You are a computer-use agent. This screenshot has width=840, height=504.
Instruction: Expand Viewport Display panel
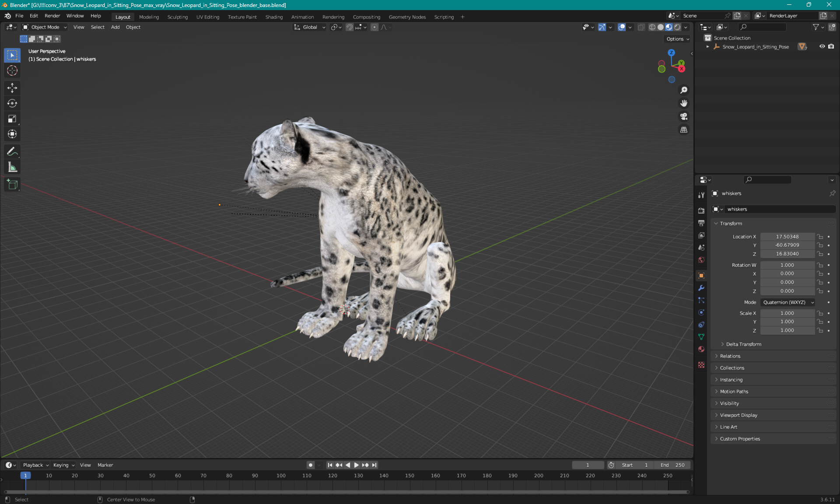click(x=773, y=415)
